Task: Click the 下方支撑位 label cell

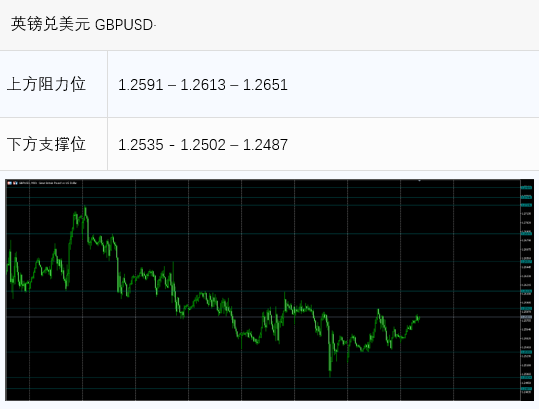Action: [54, 144]
